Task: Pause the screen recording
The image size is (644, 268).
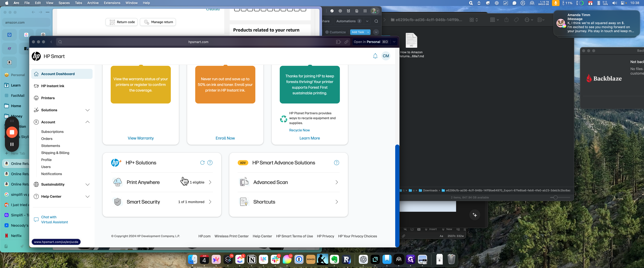Action: (x=12, y=144)
